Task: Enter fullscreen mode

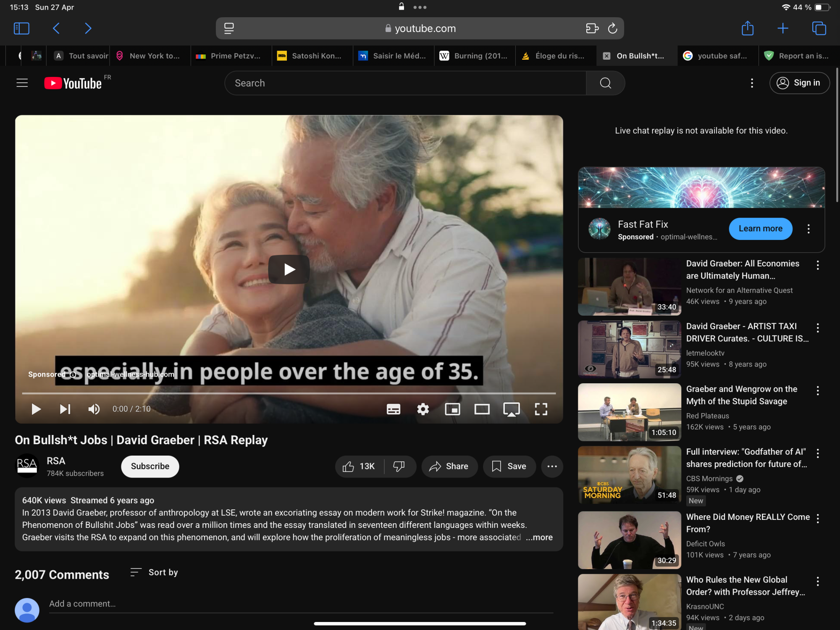Action: click(541, 409)
